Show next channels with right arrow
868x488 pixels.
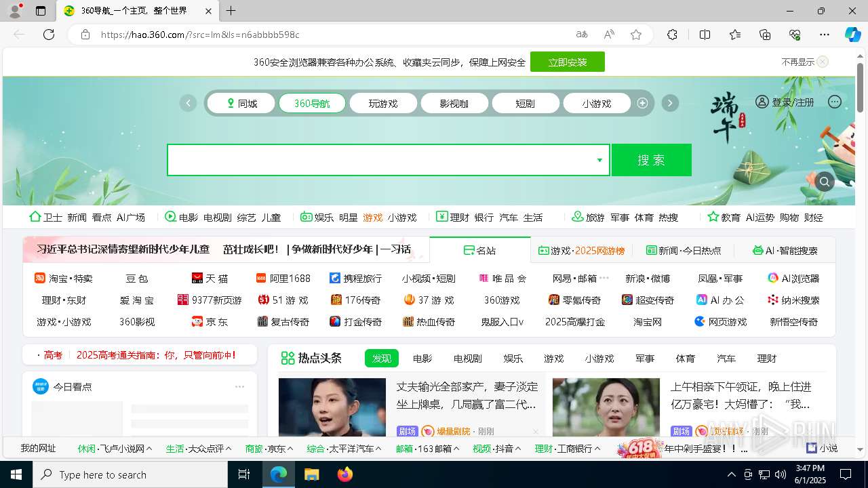[x=670, y=103]
